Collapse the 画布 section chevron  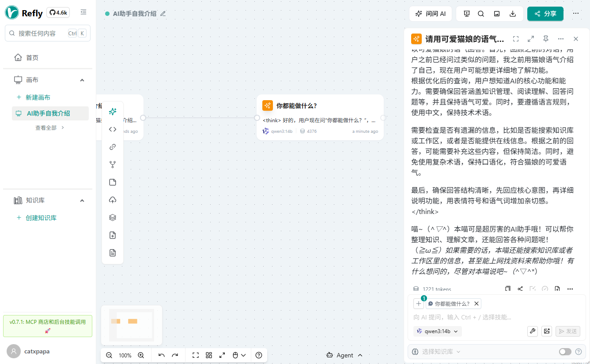point(82,80)
